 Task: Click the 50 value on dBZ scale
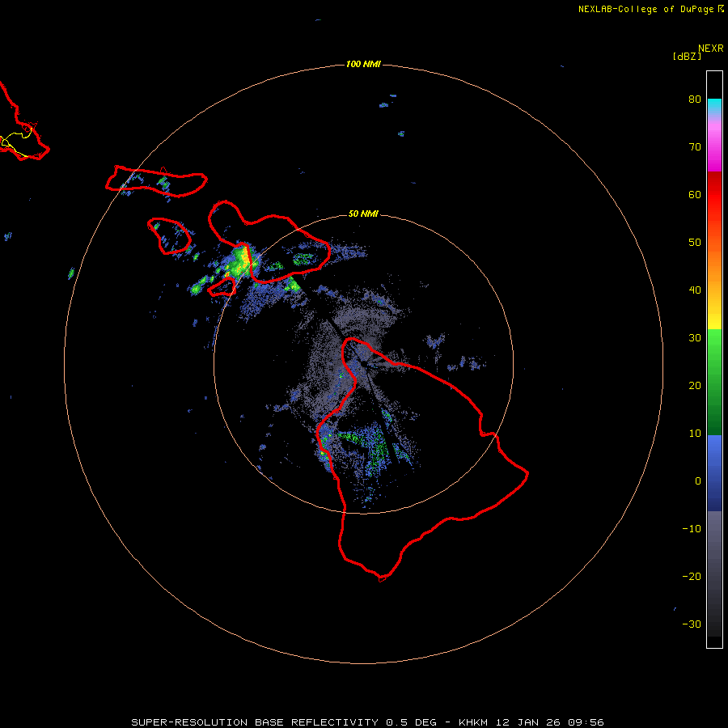point(695,243)
